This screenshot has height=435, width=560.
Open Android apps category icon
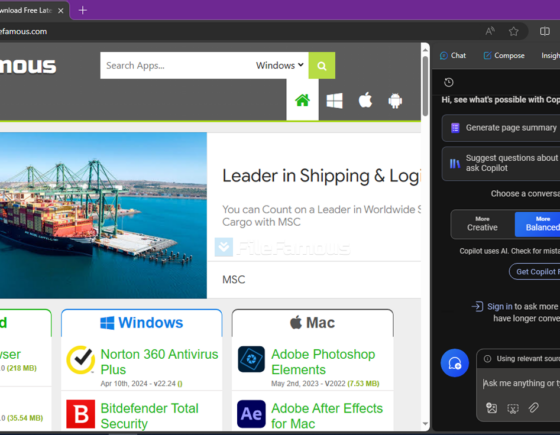click(395, 101)
